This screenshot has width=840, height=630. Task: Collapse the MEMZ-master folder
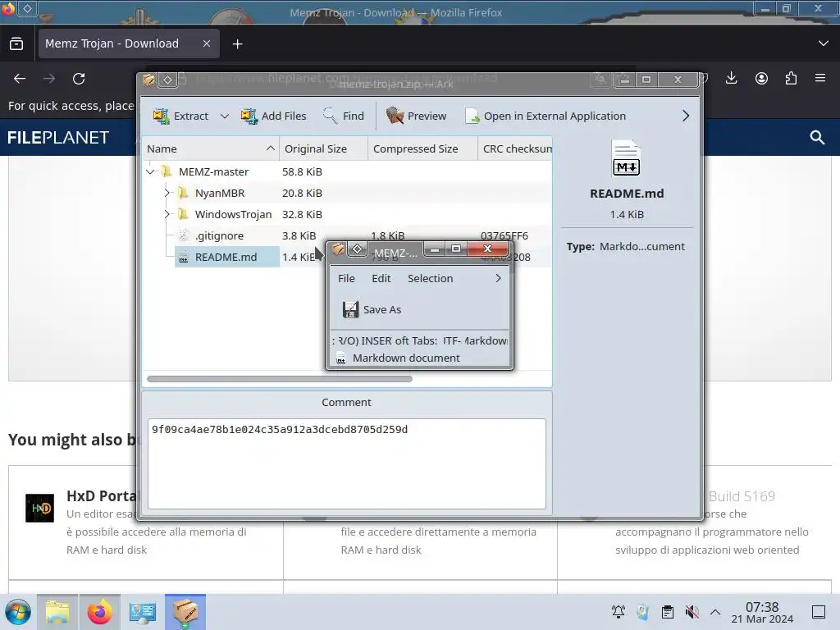pyautogui.click(x=151, y=171)
